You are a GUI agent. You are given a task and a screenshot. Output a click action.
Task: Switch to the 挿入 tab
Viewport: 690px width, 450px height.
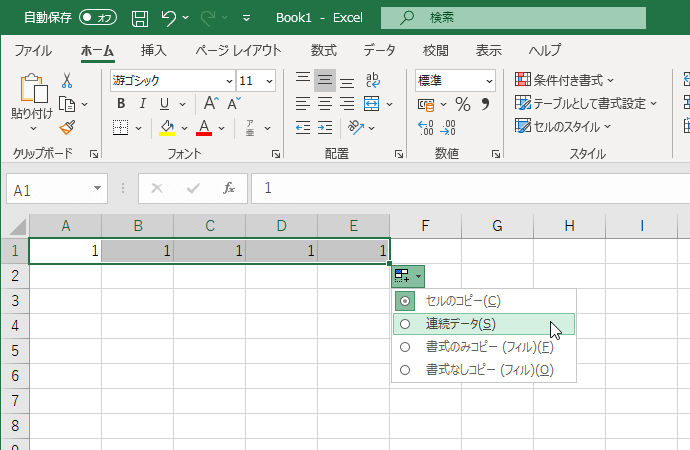coord(153,50)
